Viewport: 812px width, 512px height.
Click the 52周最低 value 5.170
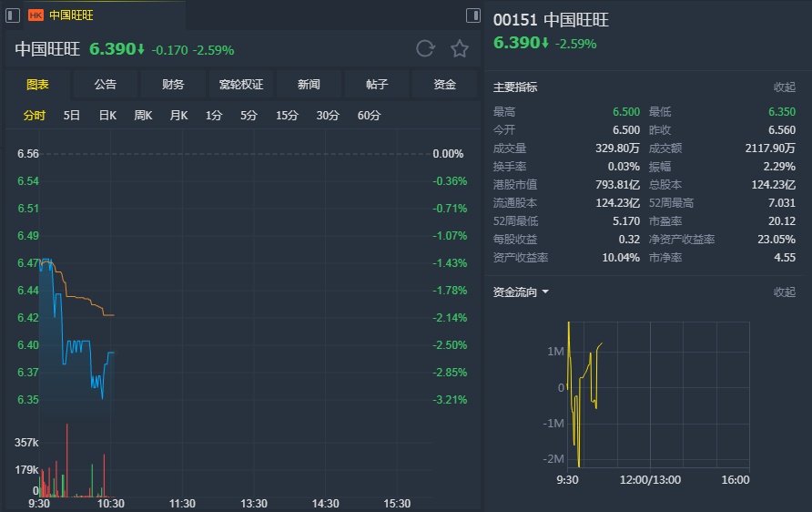[x=626, y=220]
